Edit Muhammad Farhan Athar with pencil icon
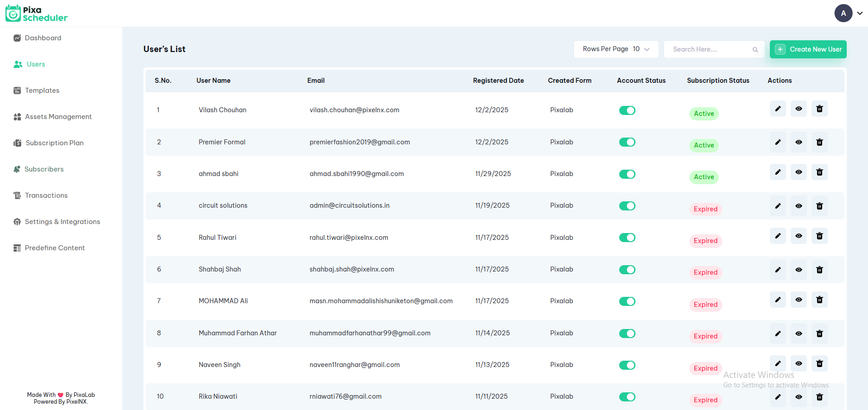 [x=778, y=334]
